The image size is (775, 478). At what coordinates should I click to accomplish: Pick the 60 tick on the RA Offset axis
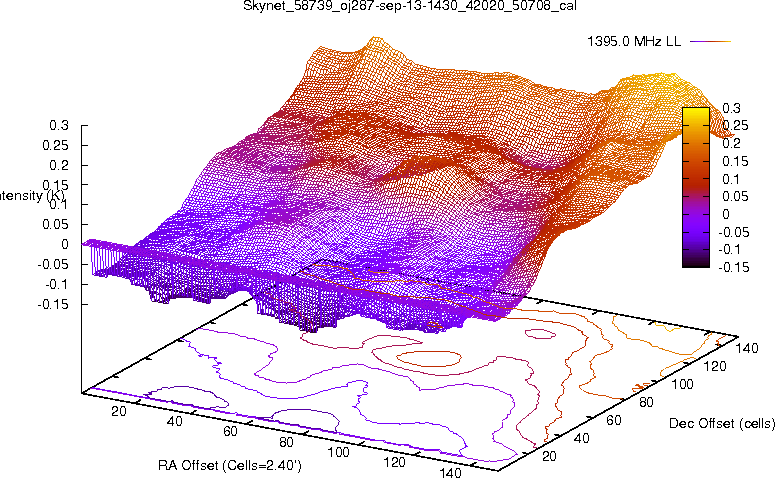(230, 432)
